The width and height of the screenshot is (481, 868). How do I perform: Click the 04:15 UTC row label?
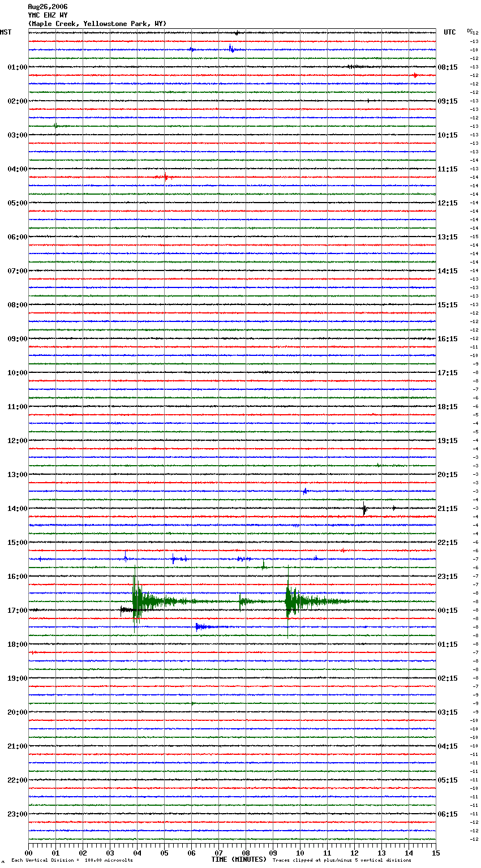click(x=448, y=746)
